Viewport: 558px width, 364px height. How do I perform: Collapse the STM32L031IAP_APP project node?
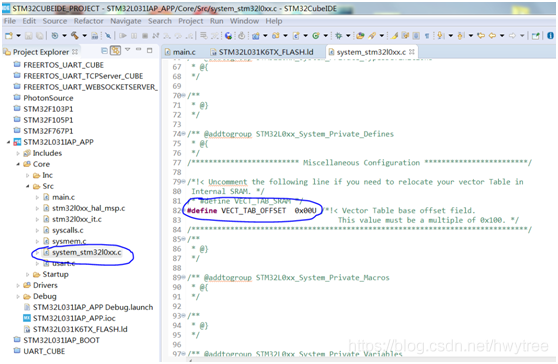coord(9,142)
